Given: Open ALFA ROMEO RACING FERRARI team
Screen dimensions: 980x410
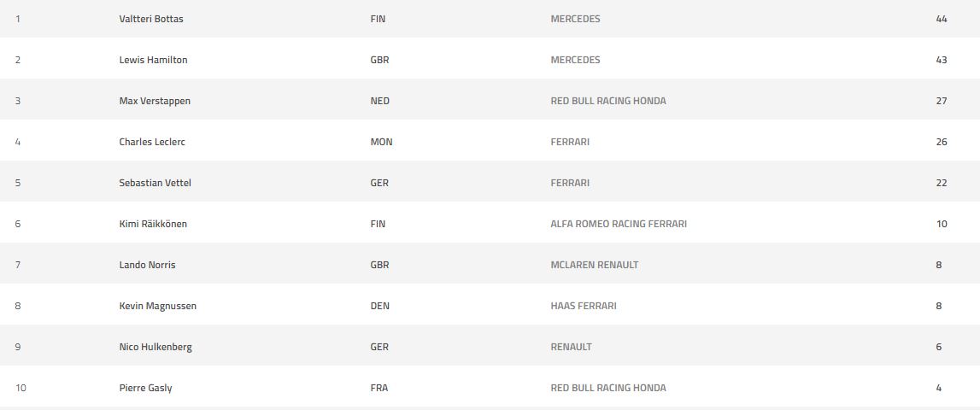Looking at the screenshot, I should [619, 224].
